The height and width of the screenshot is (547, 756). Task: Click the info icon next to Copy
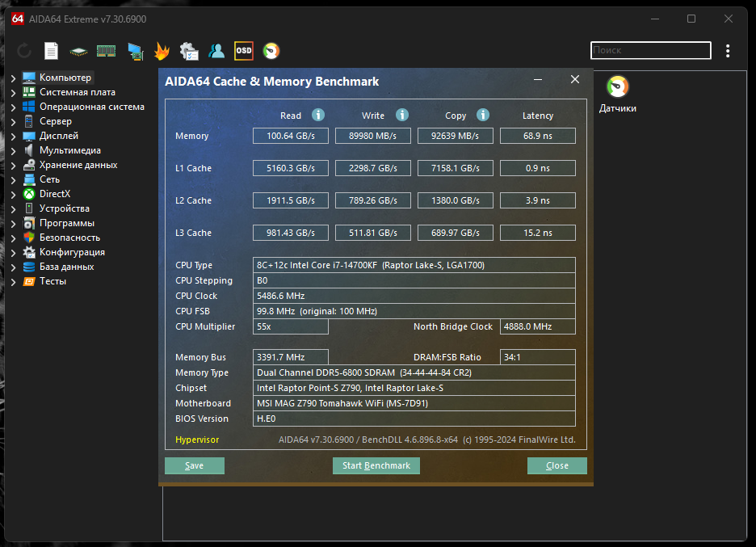(x=483, y=115)
